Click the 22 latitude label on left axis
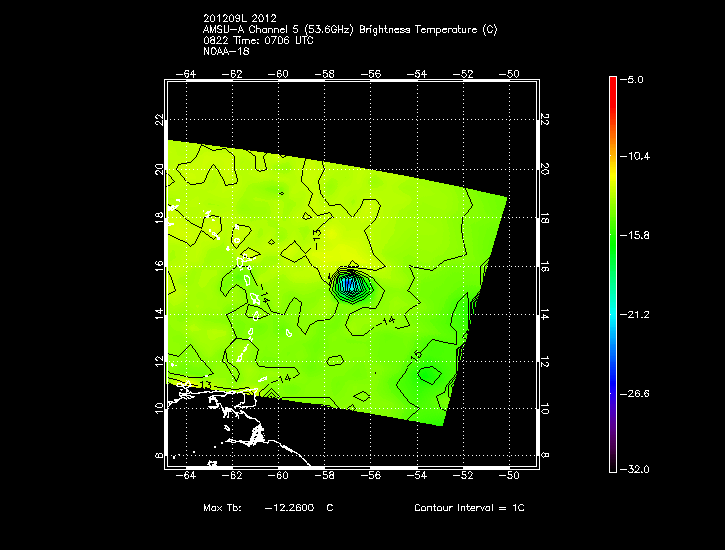This screenshot has width=725, height=550. [159, 118]
